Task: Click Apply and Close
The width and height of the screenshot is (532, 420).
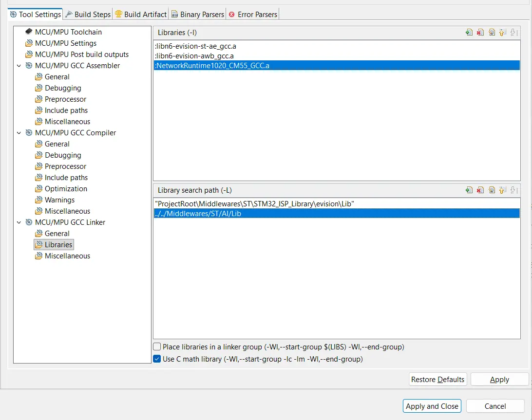Action: point(432,406)
